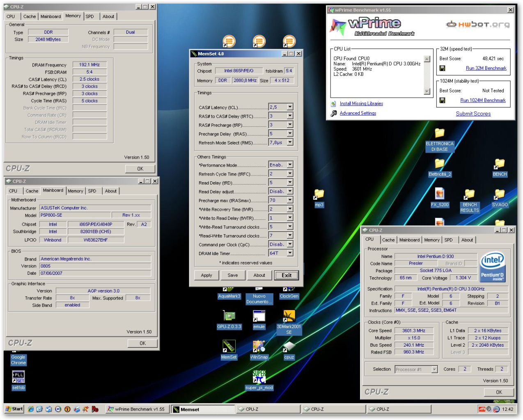Viewport: 523px width, 420px height.
Task: Open RAS# Precharge (tRP) dropdown in MemSet
Action: [x=290, y=125]
